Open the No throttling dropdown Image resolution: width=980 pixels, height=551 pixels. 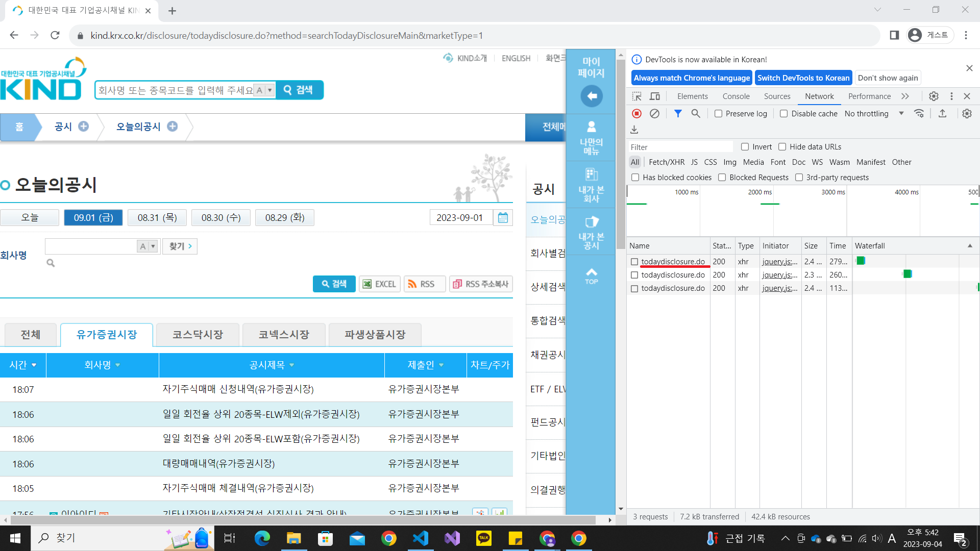point(873,114)
